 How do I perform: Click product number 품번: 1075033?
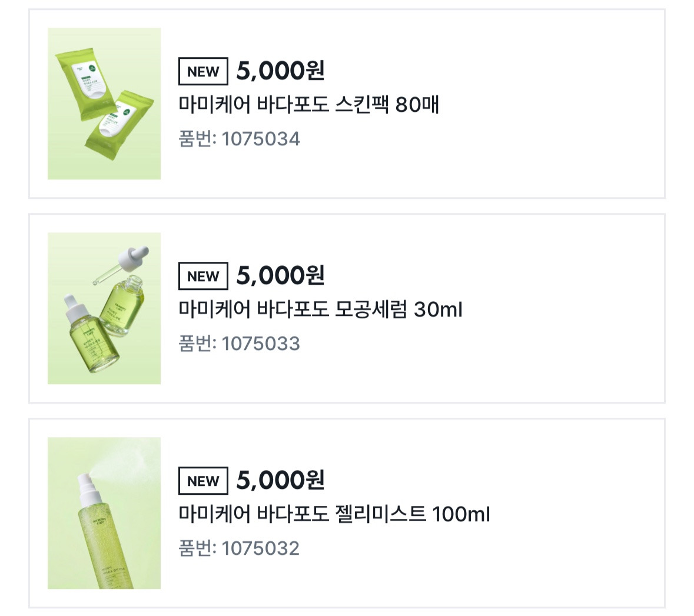coord(239,344)
